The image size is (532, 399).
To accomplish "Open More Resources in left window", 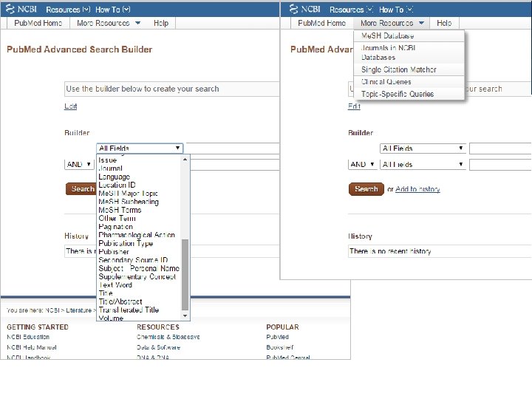I will pyautogui.click(x=109, y=23).
